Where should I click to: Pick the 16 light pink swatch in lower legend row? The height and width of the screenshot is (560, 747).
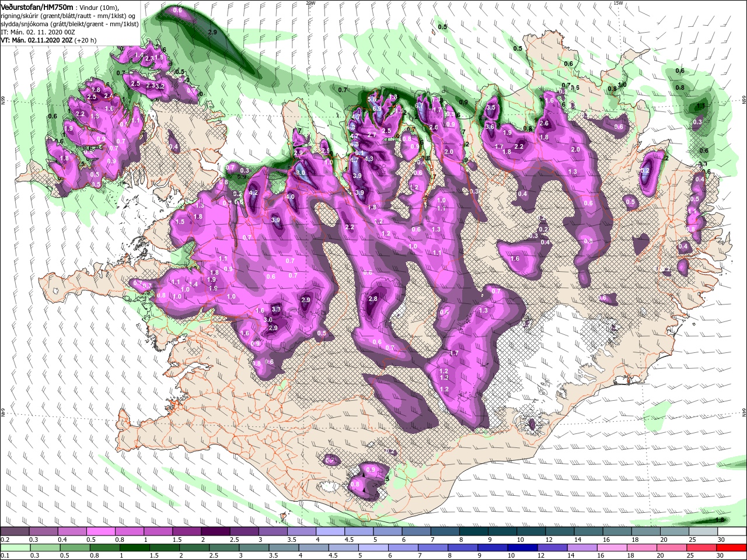tap(612, 548)
